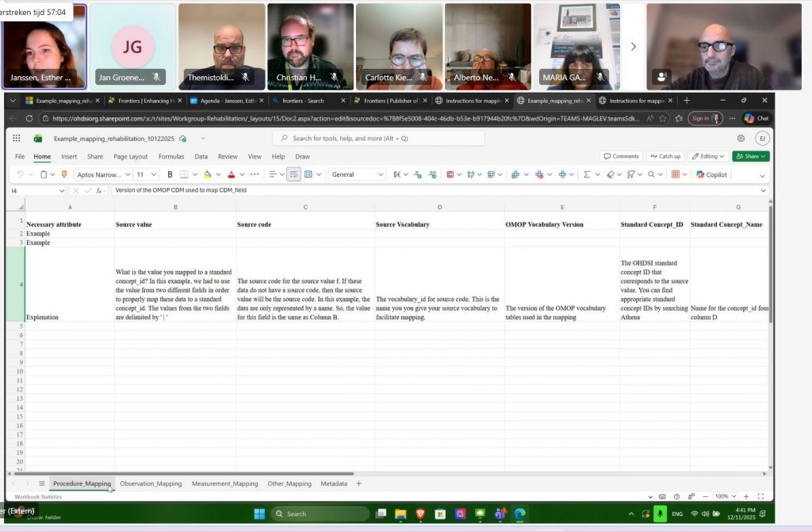The image size is (812, 531).
Task: Click the font color icon
Action: pyautogui.click(x=232, y=174)
